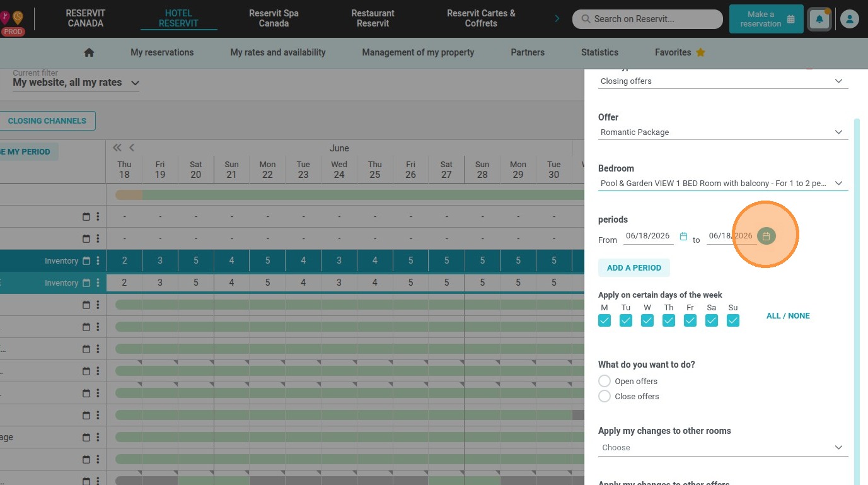Switch to Reservit Spa Canada tab
868x485 pixels.
pos(274,18)
